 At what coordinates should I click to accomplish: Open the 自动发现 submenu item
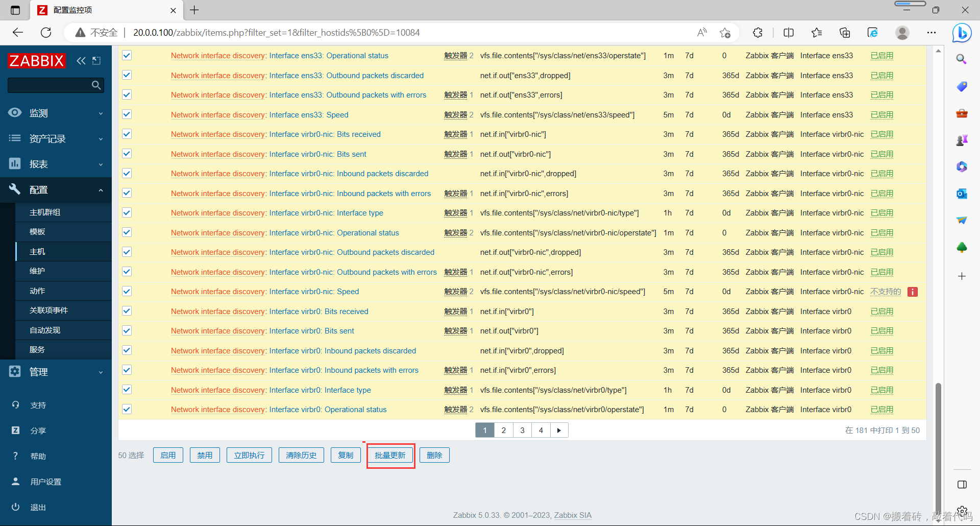click(x=63, y=330)
